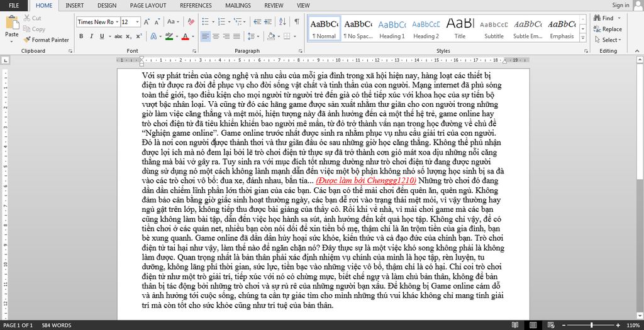This screenshot has height=330, width=644.
Task: Apply the No Spacing style
Action: 358,29
